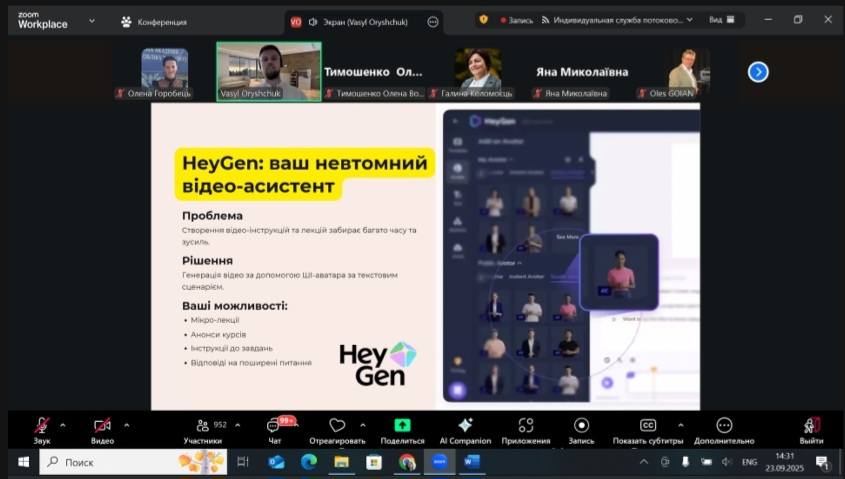Expand video options arrow next to Видео
Screen dimensions: 845x479
pos(126,424)
